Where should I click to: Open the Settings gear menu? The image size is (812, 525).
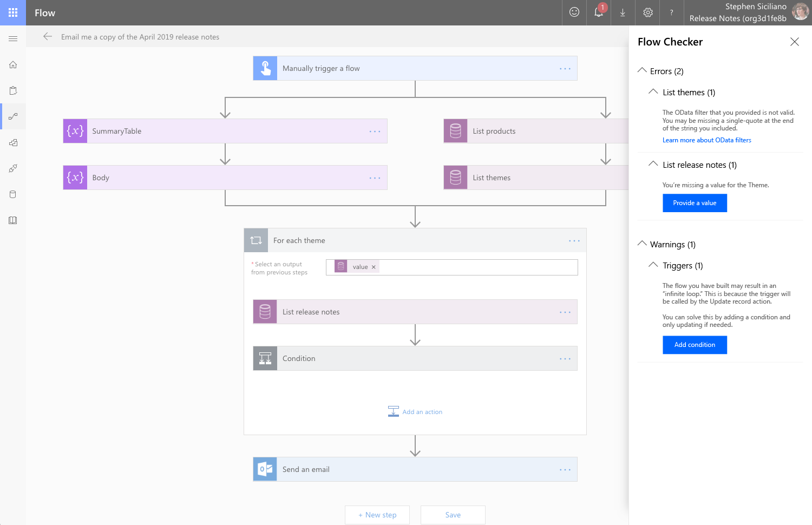(x=647, y=12)
